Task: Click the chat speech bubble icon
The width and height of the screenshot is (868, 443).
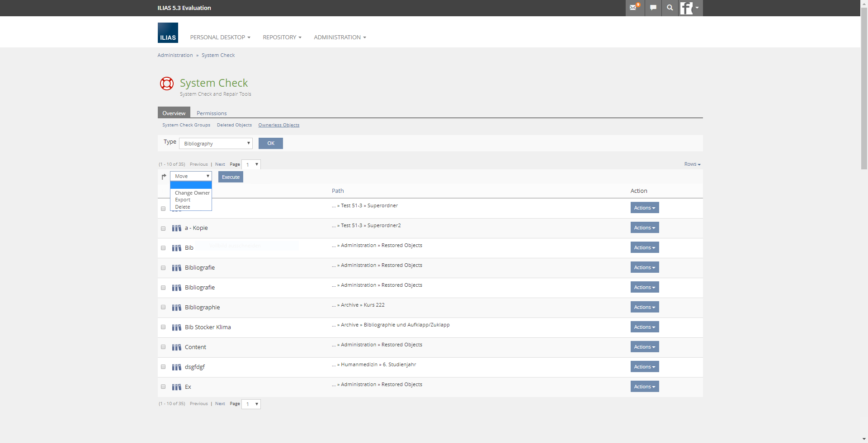Action: 653,8
